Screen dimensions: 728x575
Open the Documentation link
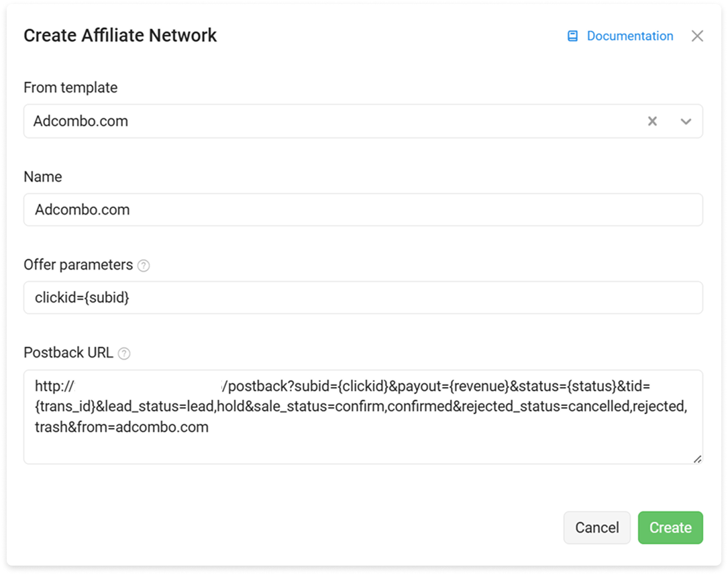[x=629, y=36]
